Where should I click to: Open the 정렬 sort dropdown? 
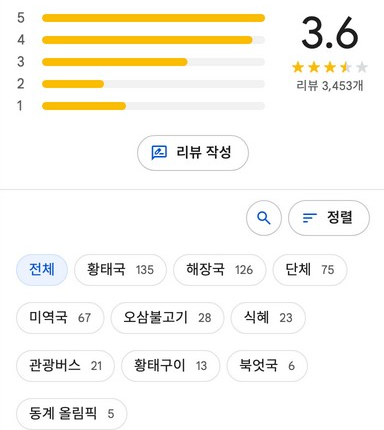click(329, 218)
